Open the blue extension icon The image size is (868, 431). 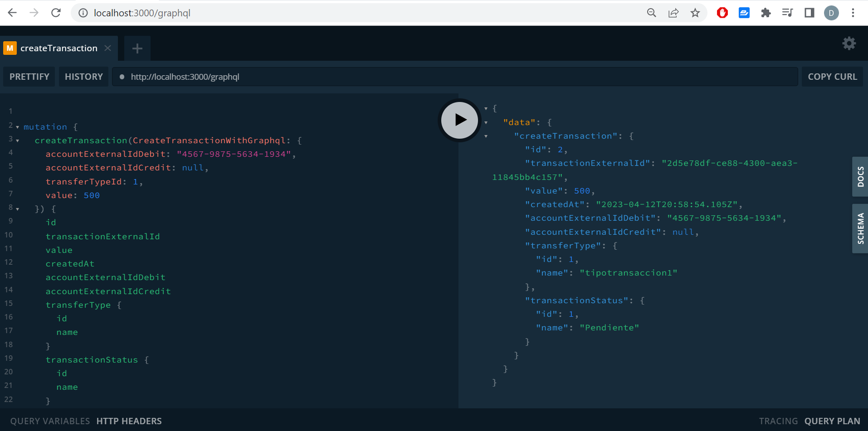744,13
